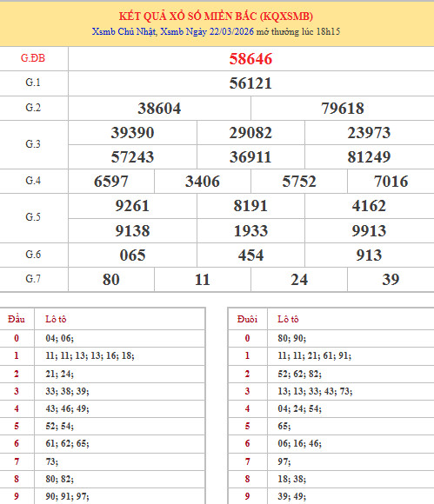Click G.4 number 3406
This screenshot has height=504, width=434.
(x=203, y=182)
